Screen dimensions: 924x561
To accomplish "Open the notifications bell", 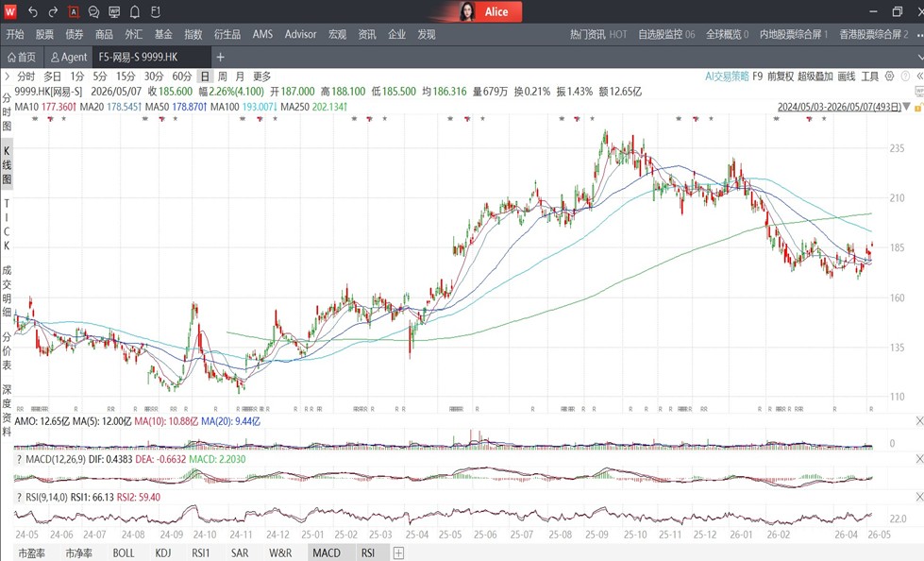I will coord(135,11).
